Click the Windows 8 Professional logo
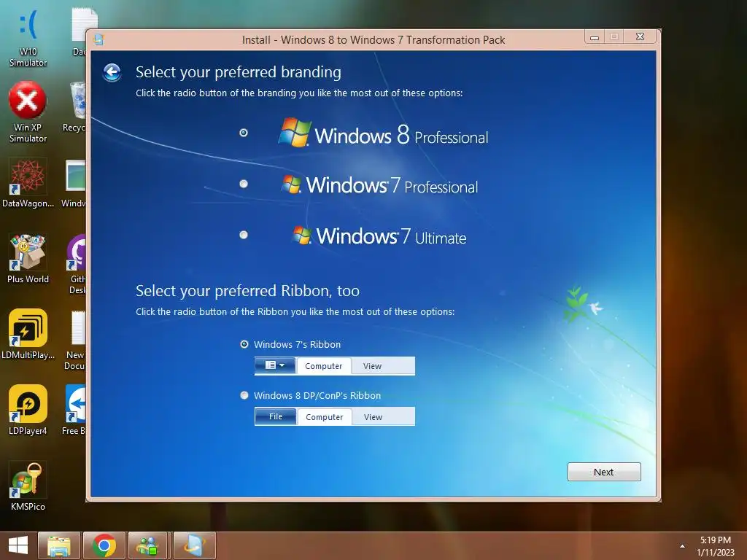 [383, 133]
